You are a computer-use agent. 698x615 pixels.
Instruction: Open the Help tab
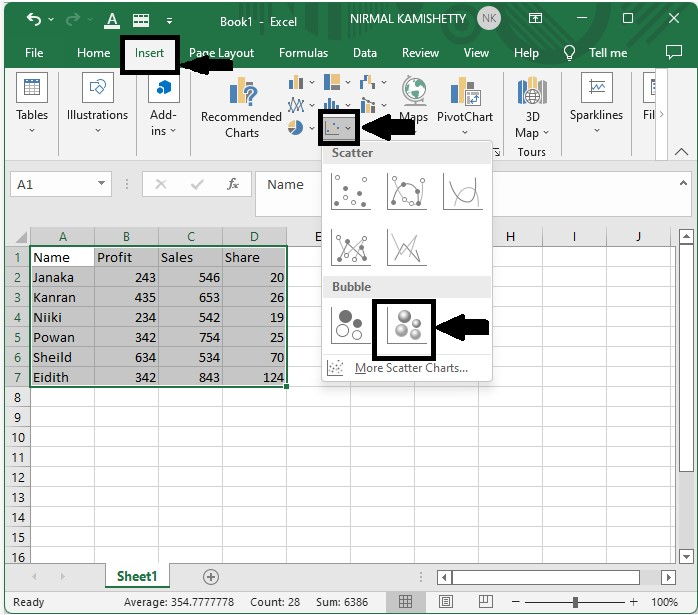click(526, 53)
